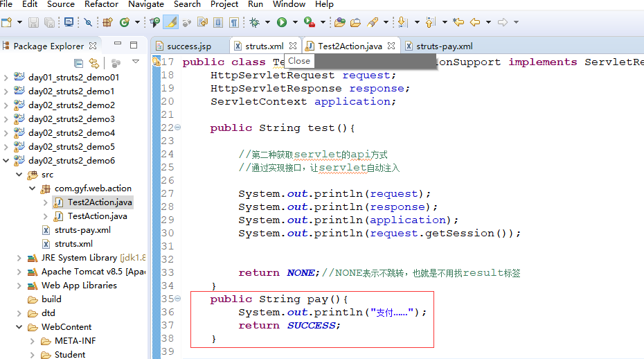
Task: Click the greyed-out paw prints toolbar icon
Action: (x=186, y=22)
